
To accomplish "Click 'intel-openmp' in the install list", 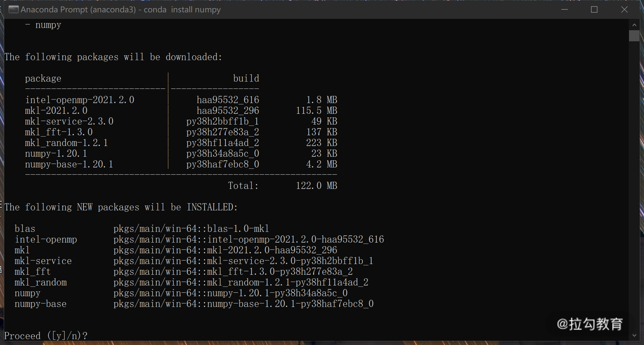I will [46, 240].
